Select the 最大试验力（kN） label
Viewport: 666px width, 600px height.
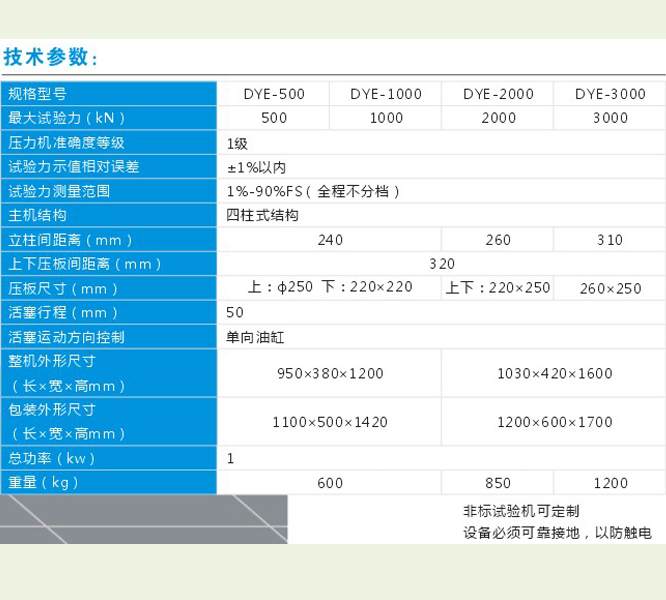66,118
